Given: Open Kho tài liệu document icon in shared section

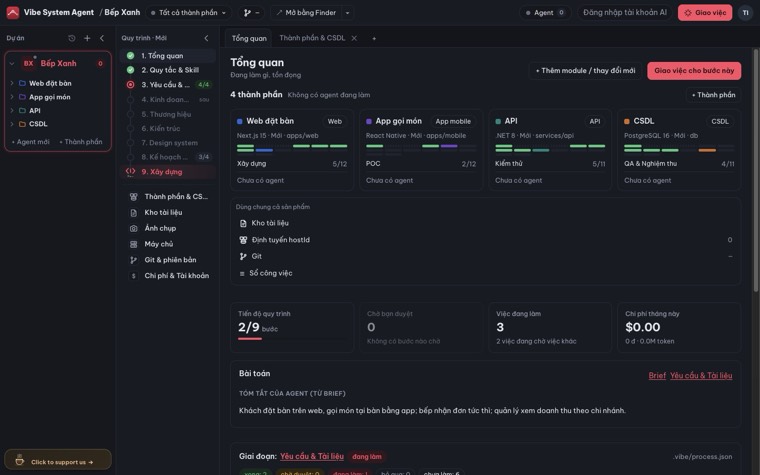Looking at the screenshot, I should [243, 223].
